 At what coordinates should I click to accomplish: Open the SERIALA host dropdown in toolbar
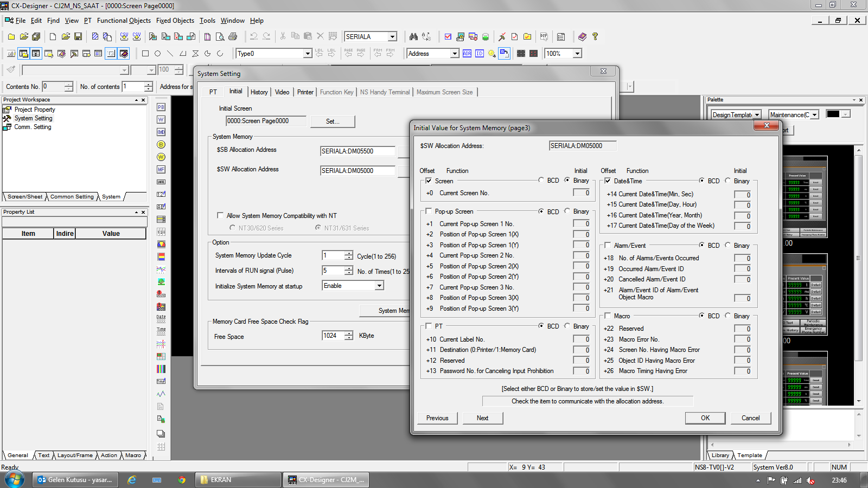[392, 36]
